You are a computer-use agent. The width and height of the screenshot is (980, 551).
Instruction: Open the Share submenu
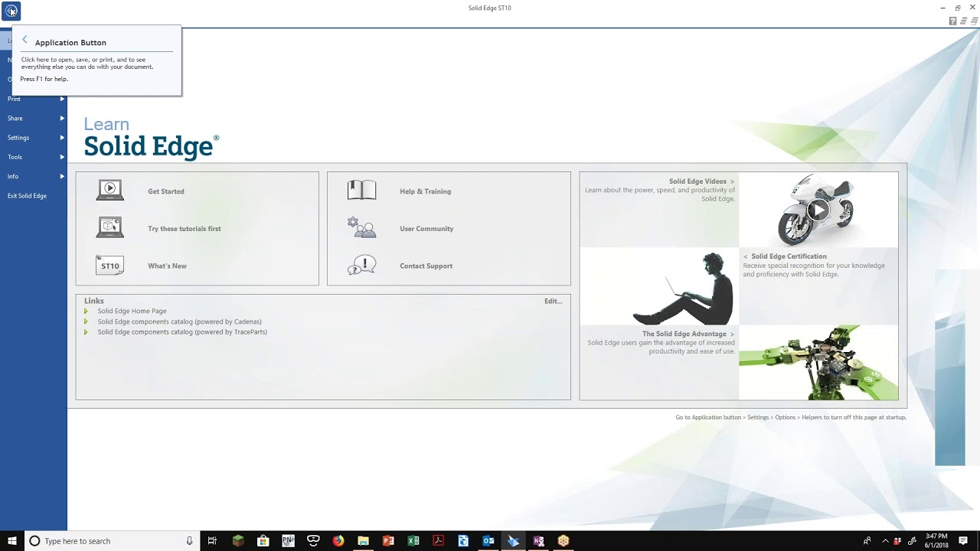click(34, 119)
